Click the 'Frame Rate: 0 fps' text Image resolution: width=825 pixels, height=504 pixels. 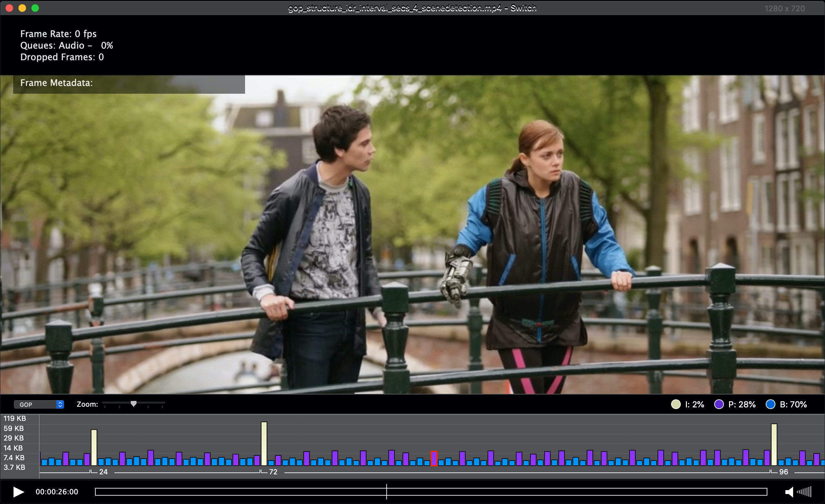tap(58, 34)
